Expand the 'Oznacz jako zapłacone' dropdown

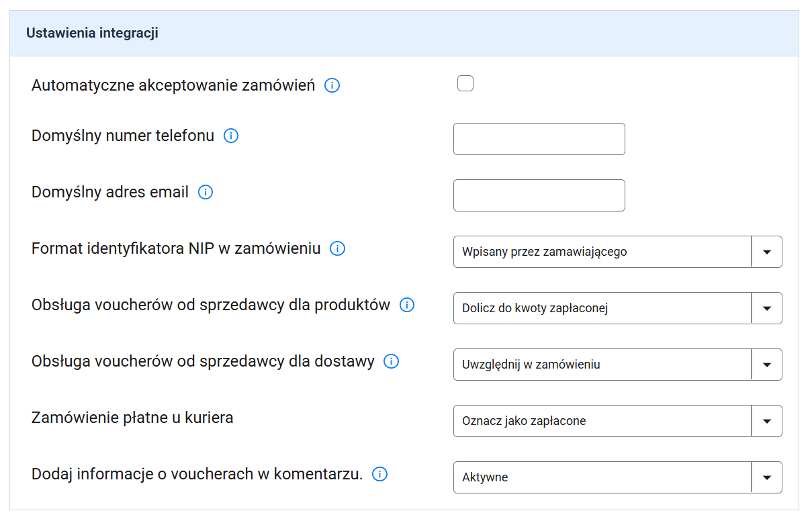click(x=766, y=421)
